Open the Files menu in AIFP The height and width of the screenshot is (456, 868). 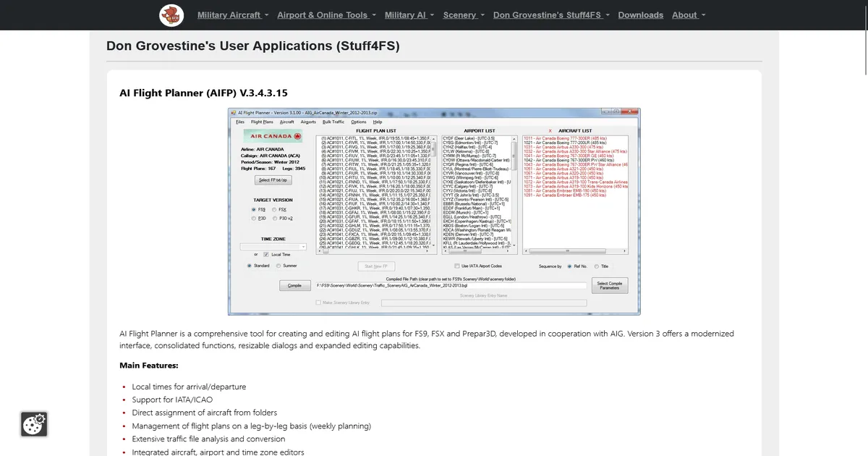(240, 122)
